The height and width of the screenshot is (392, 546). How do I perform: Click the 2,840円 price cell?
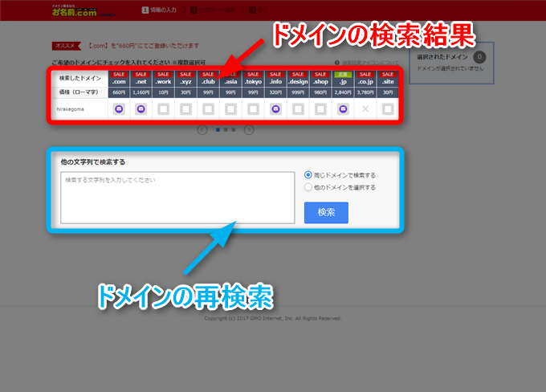tap(343, 92)
